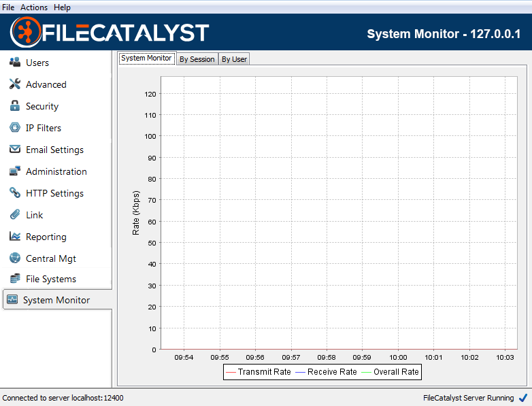Viewport: 532px width, 406px height.
Task: Select the IP Filters label
Action: pos(44,128)
